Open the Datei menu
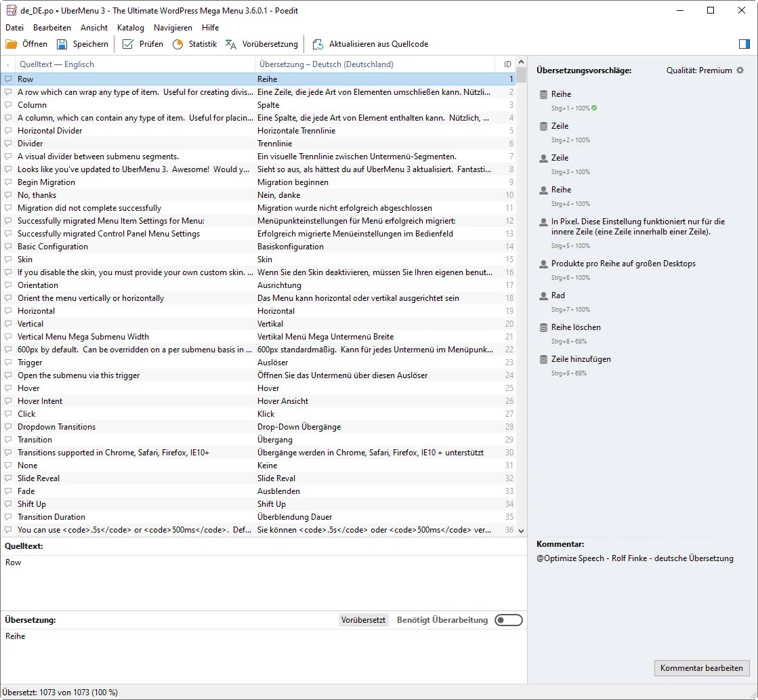This screenshot has height=700, width=758. [x=14, y=28]
